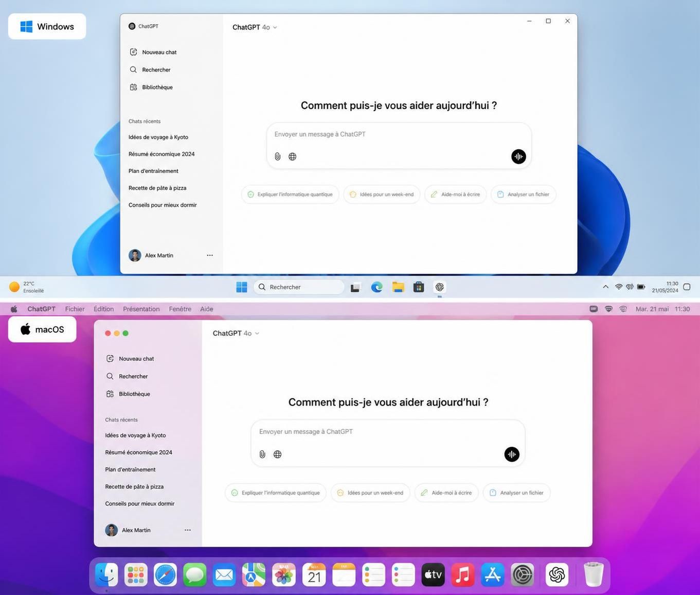This screenshot has height=595, width=700.
Task: Start voice mode in macOS ChatGPT window
Action: [512, 454]
